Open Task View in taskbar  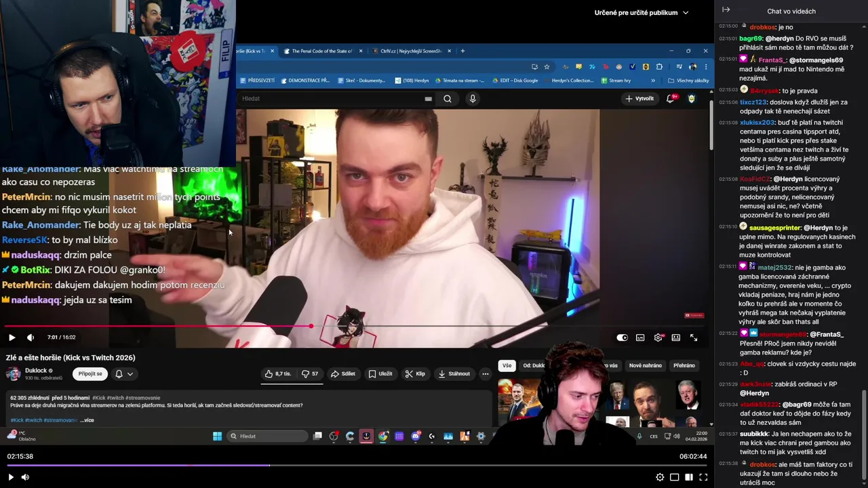tap(317, 436)
